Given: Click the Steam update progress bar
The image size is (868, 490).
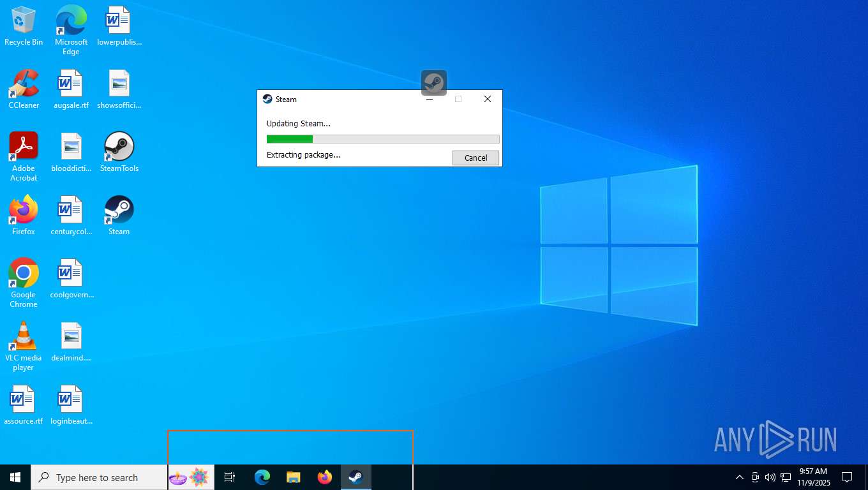Looking at the screenshot, I should 383,139.
